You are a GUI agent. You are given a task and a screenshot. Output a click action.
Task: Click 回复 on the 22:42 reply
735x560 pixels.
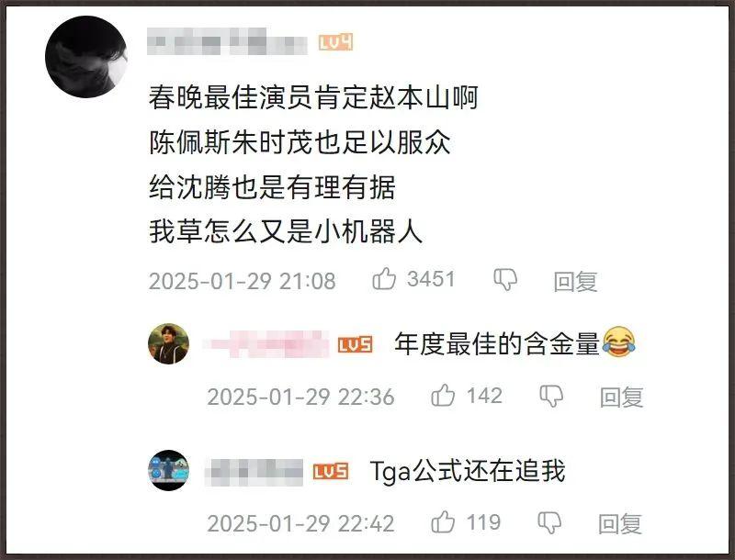[619, 523]
